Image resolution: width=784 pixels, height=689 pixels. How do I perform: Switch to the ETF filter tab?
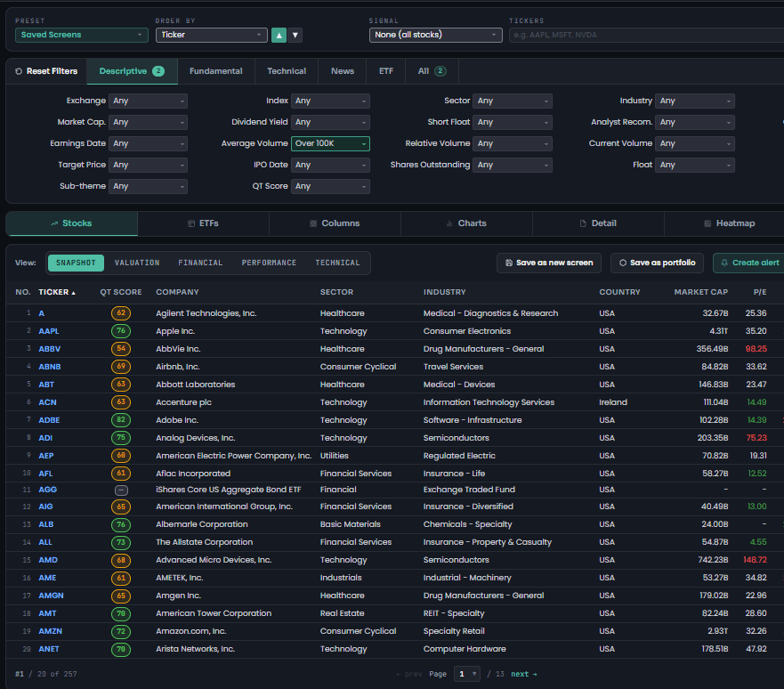coord(386,71)
